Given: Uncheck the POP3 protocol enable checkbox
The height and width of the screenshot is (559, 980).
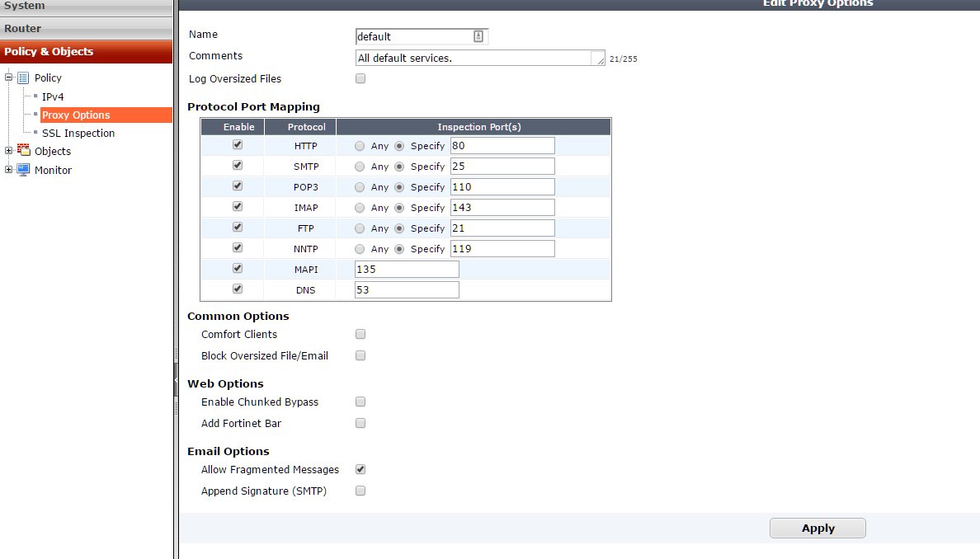Looking at the screenshot, I should pyautogui.click(x=238, y=186).
